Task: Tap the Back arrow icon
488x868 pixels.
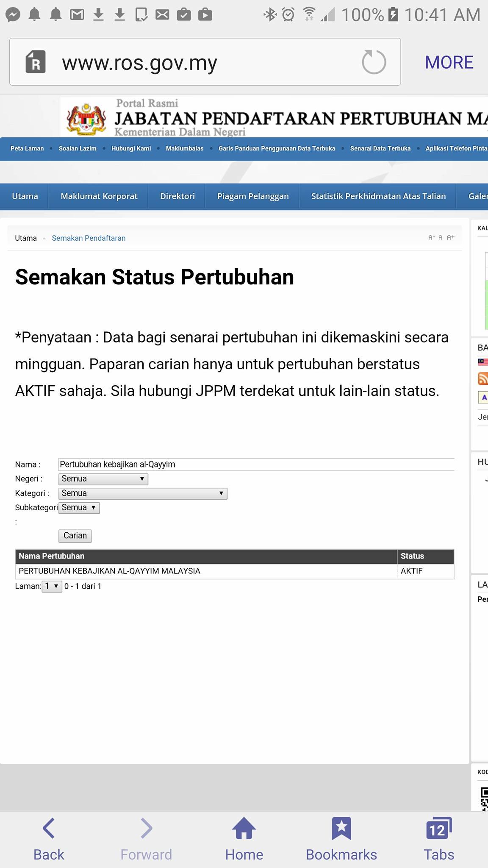Action: click(x=49, y=828)
